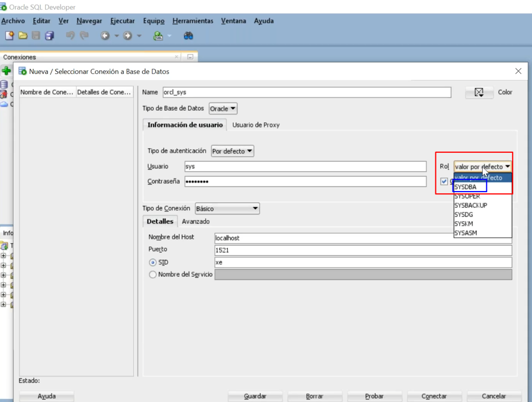The height and width of the screenshot is (402, 532).
Task: Choose SYSDG role option
Action: coord(483,215)
